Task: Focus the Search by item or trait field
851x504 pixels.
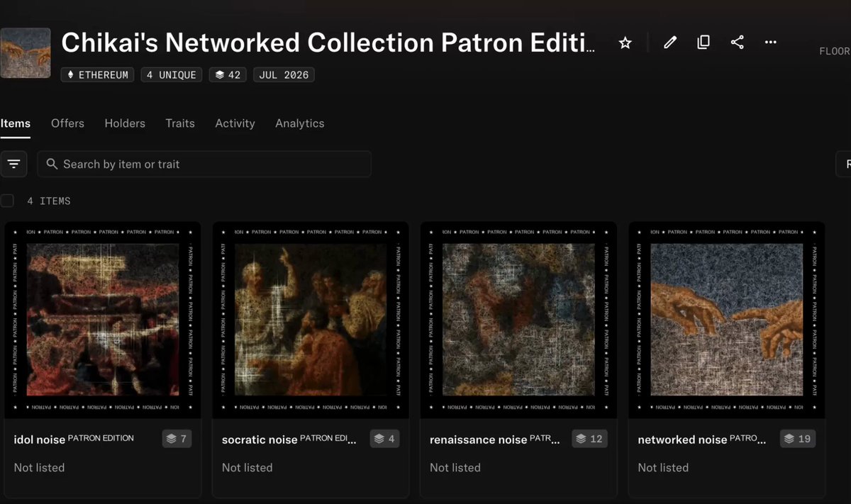Action: tap(204, 164)
